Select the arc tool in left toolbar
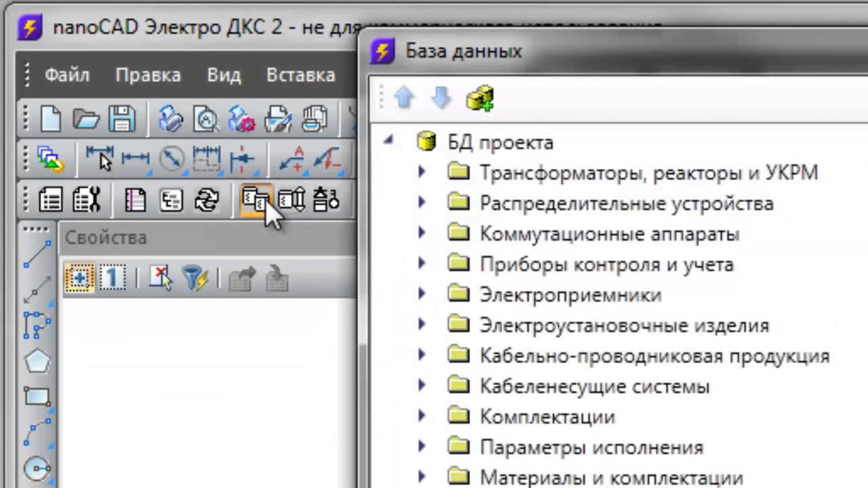 pyautogui.click(x=37, y=432)
